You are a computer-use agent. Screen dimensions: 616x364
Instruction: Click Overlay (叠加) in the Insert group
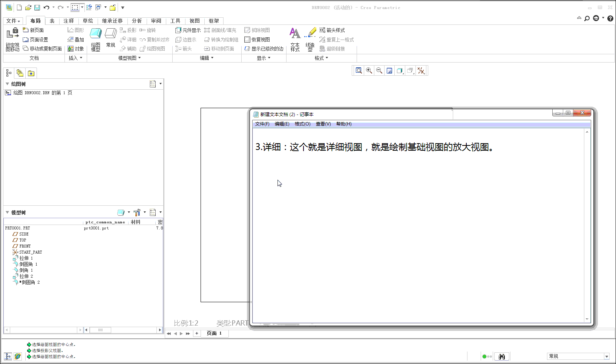point(76,40)
